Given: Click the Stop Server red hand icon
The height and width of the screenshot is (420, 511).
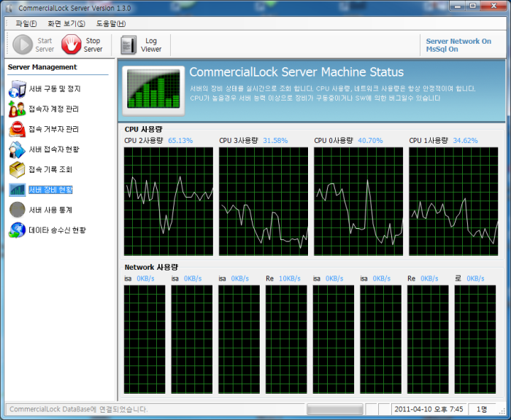Looking at the screenshot, I should coord(72,44).
